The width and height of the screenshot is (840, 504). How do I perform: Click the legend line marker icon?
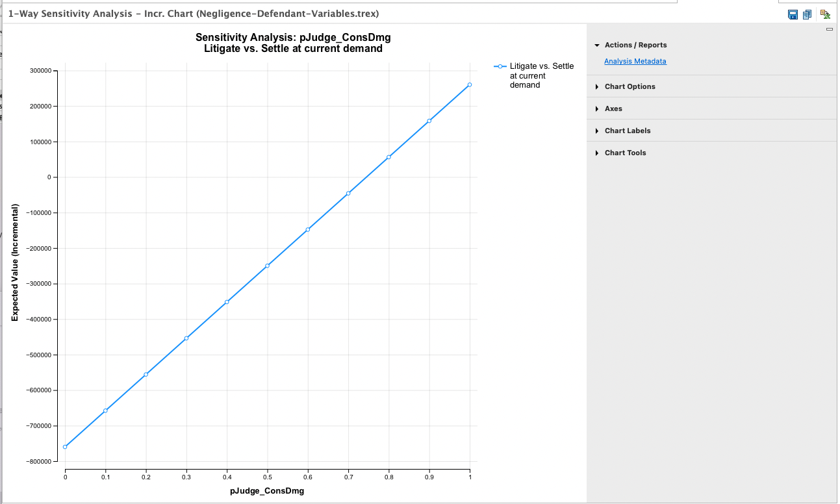coord(500,66)
